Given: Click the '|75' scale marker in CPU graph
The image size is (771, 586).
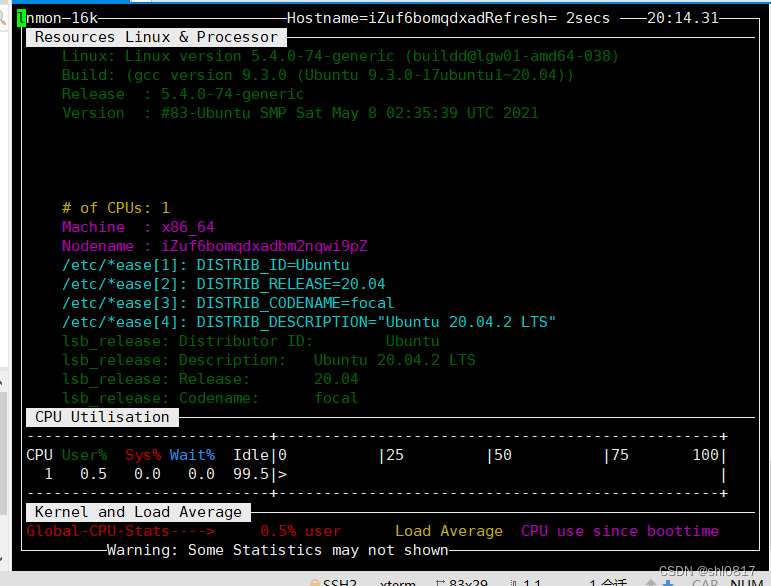Looking at the screenshot, I should click(616, 455).
